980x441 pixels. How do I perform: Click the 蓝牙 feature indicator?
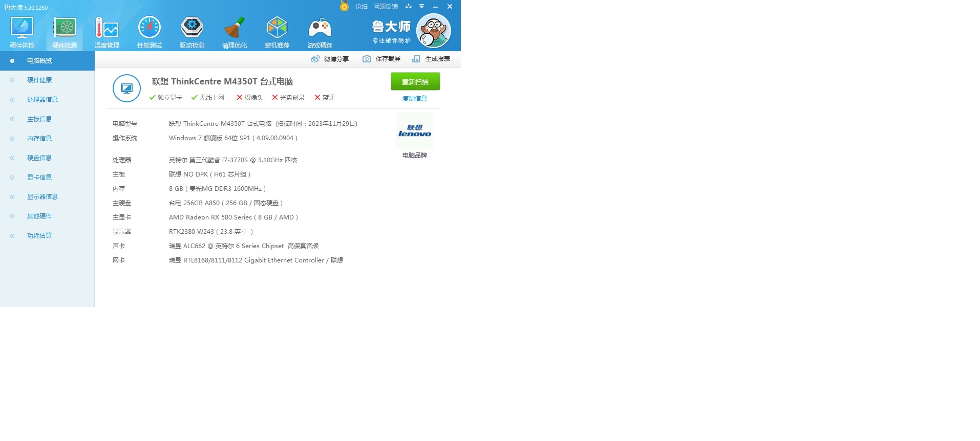(x=325, y=97)
